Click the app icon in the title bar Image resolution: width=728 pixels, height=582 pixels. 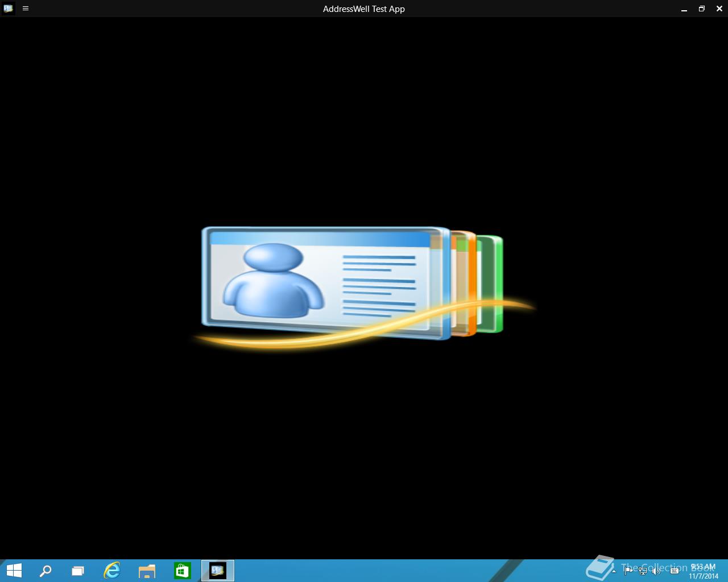tap(8, 9)
